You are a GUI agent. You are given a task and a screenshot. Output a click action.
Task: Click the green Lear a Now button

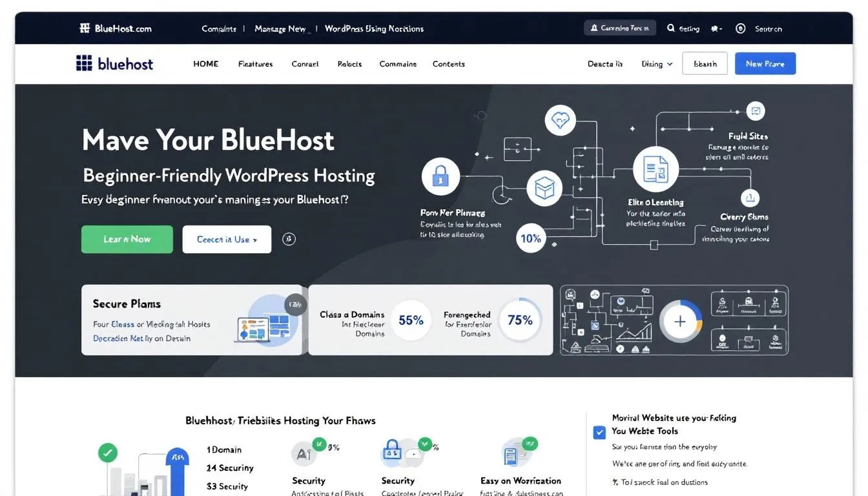(x=127, y=239)
